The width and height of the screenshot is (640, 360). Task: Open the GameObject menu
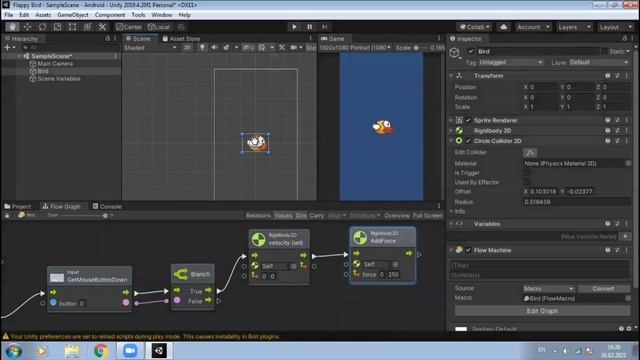point(73,15)
